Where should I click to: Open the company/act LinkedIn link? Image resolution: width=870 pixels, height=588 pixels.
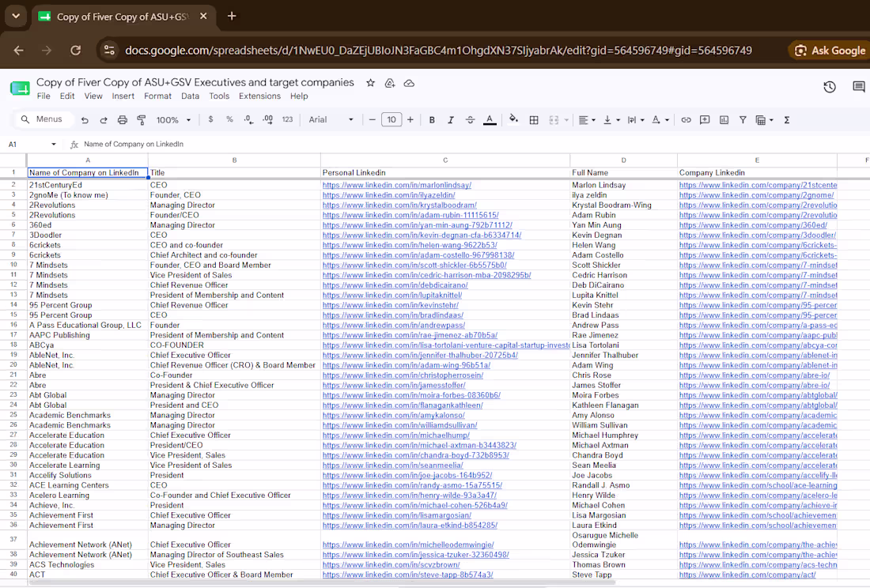tap(747, 575)
